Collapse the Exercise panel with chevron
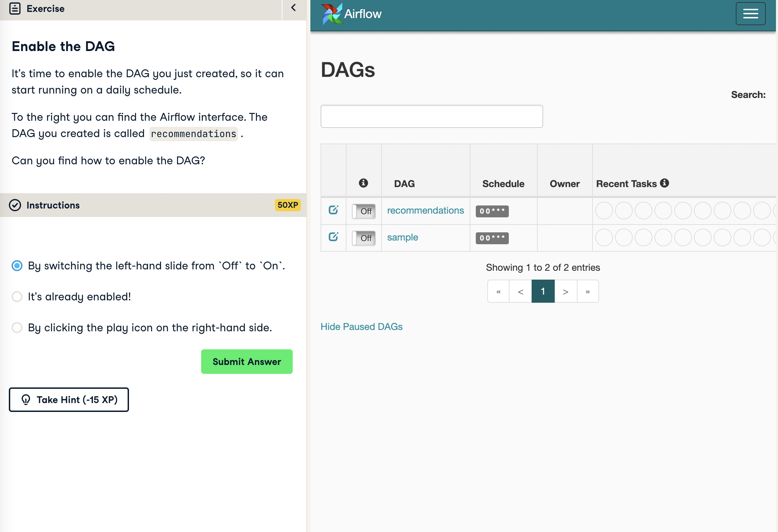The image size is (778, 532). [x=293, y=8]
